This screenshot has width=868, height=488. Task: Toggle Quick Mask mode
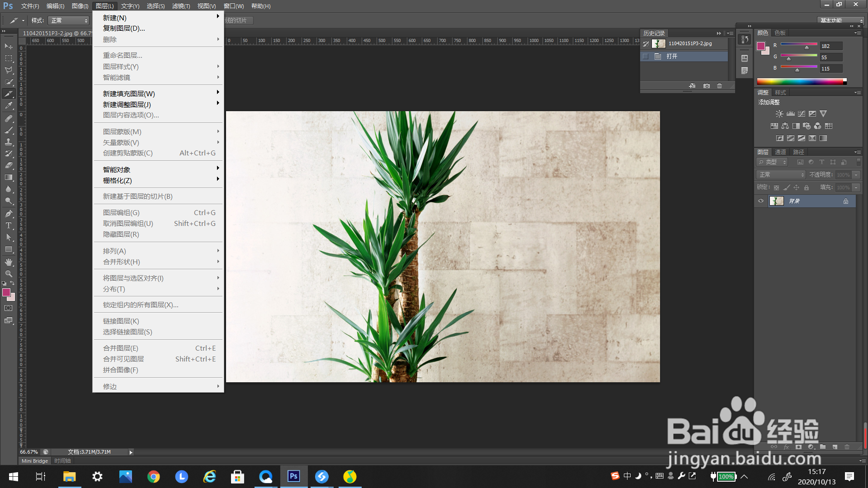(9, 308)
